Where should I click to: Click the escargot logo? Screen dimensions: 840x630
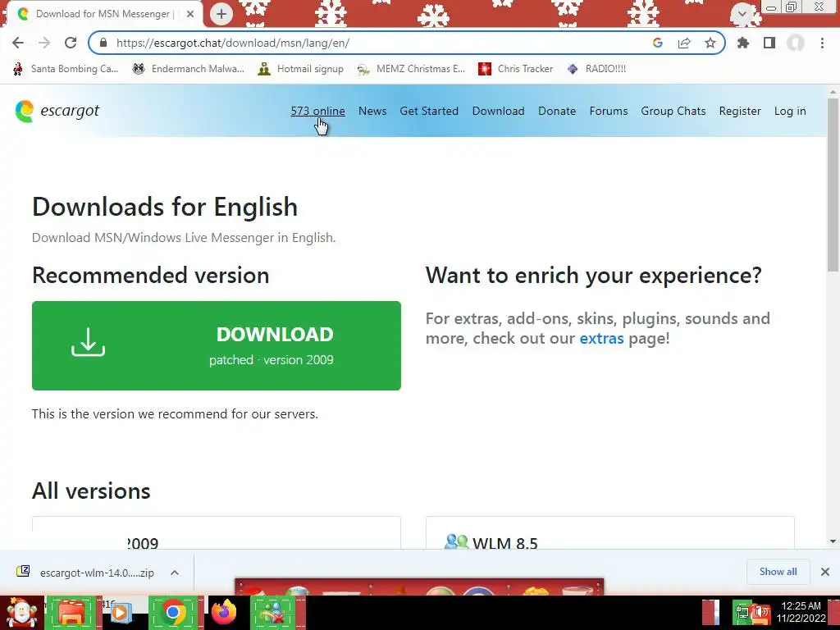coord(57,111)
